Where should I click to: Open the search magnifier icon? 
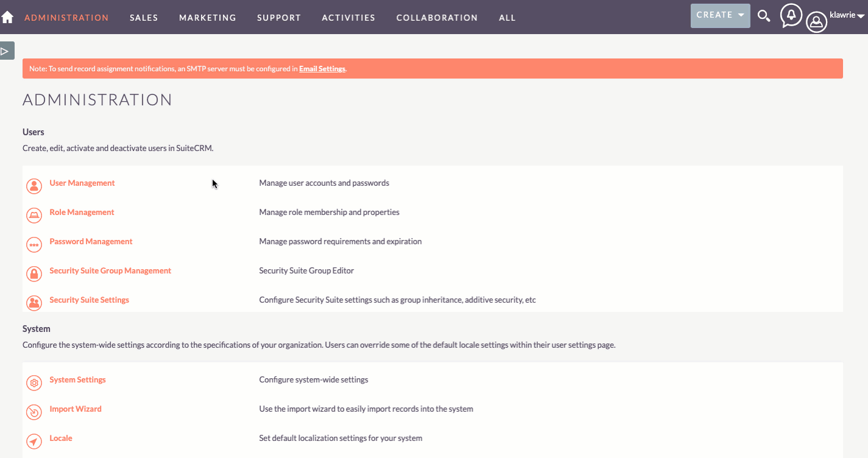[764, 16]
